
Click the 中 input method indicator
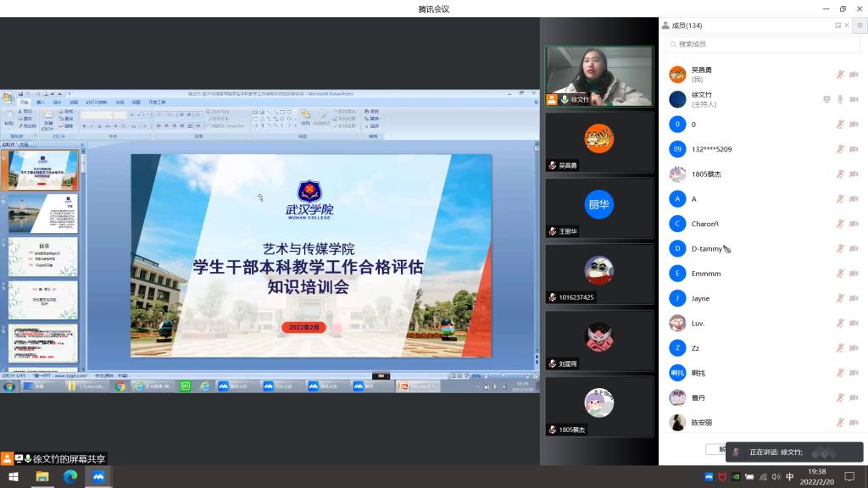pyautogui.click(x=790, y=477)
